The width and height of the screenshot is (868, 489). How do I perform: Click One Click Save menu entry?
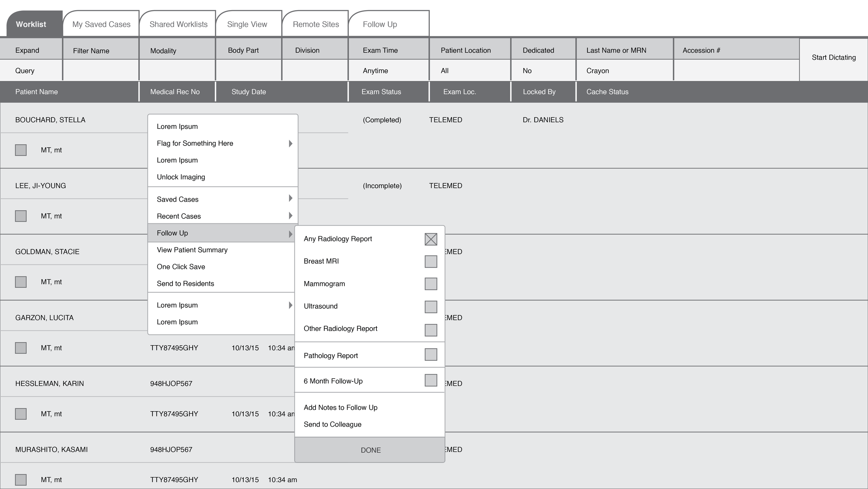(x=221, y=267)
